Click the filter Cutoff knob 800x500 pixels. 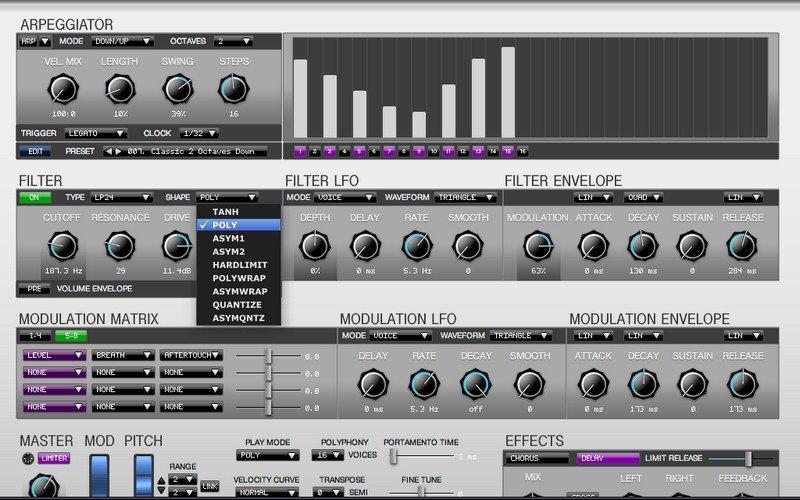62,246
